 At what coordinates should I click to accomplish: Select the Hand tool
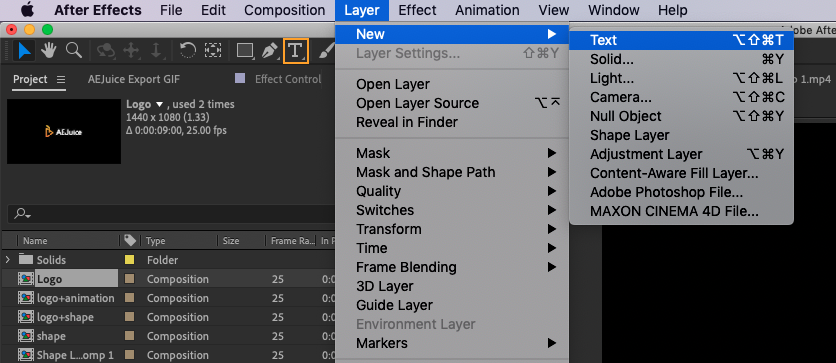(49, 51)
